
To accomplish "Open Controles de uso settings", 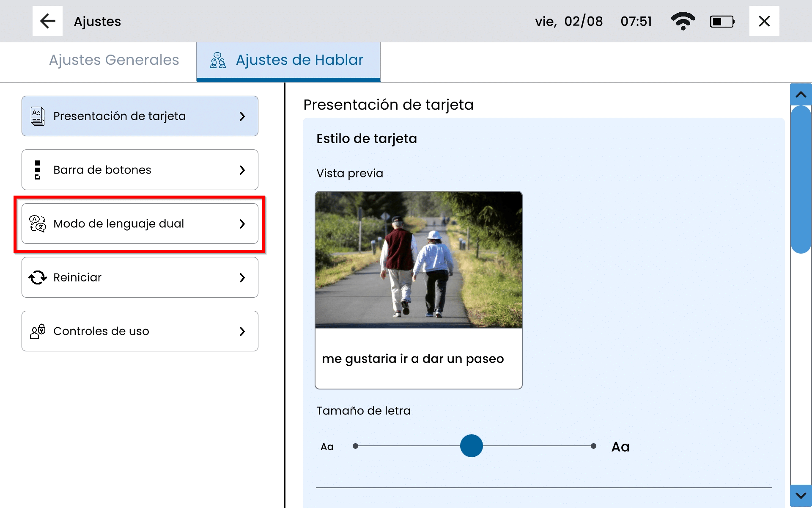I will pyautogui.click(x=140, y=331).
